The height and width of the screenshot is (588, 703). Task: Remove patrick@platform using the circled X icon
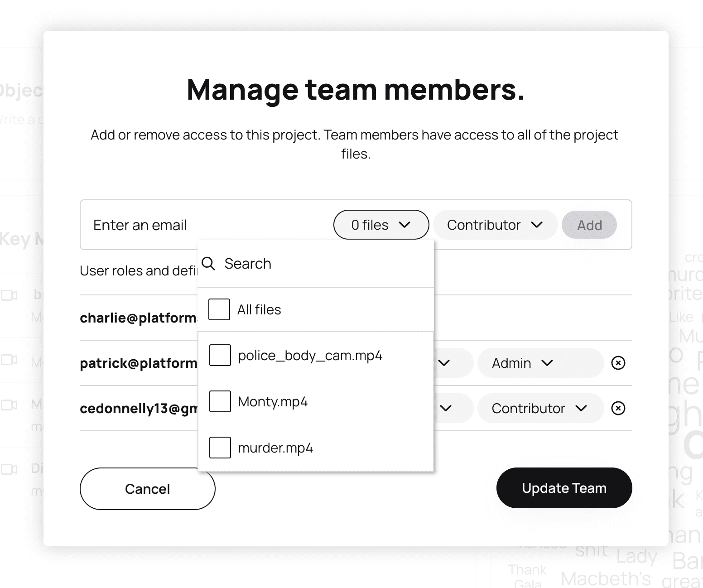[618, 363]
